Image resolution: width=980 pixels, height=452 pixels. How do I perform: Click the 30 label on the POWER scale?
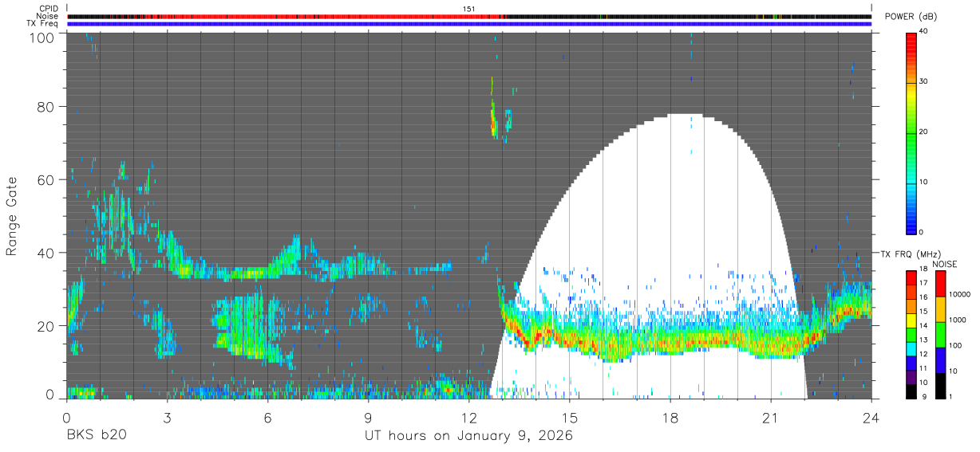point(923,81)
